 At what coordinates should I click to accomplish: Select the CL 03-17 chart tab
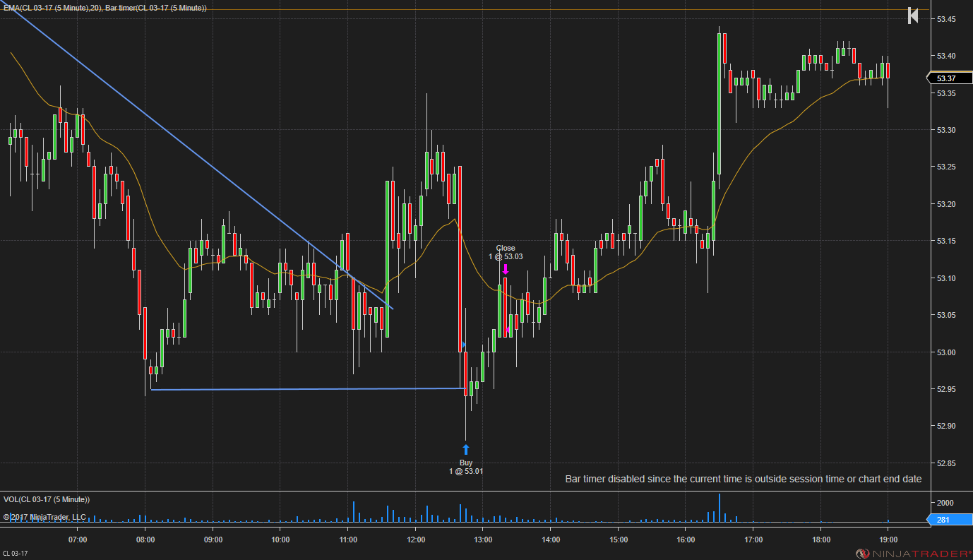(15, 554)
